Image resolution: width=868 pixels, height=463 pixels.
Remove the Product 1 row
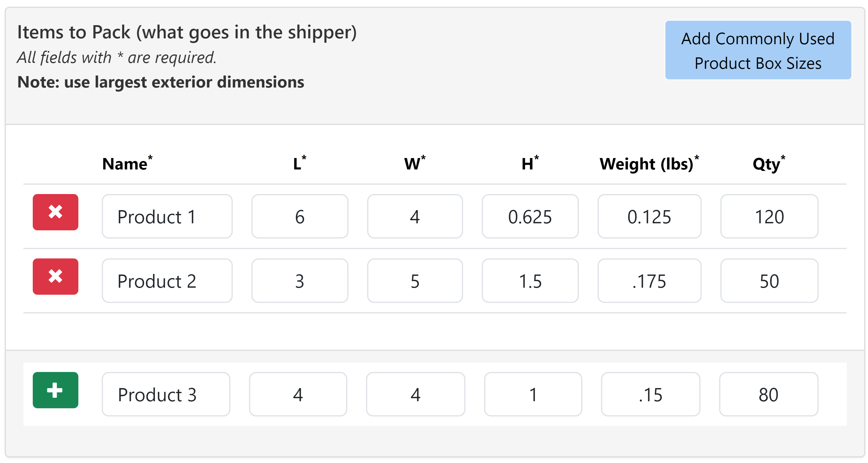[55, 212]
